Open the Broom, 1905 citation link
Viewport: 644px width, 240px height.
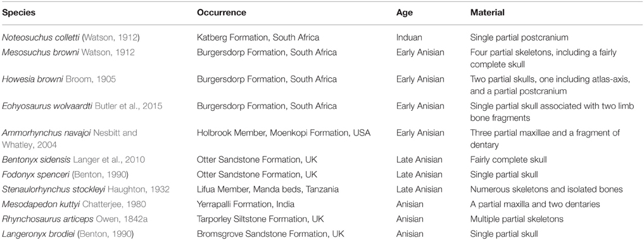91,79
